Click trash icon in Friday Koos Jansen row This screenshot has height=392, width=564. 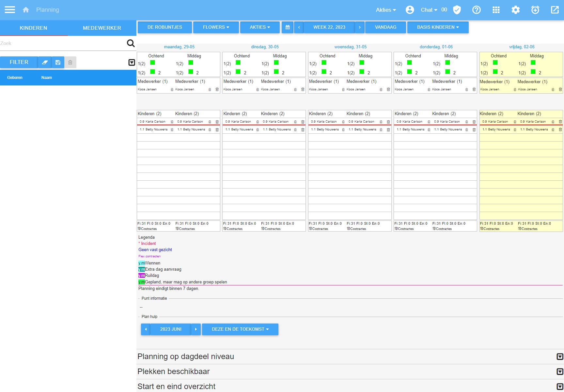tap(560, 89)
